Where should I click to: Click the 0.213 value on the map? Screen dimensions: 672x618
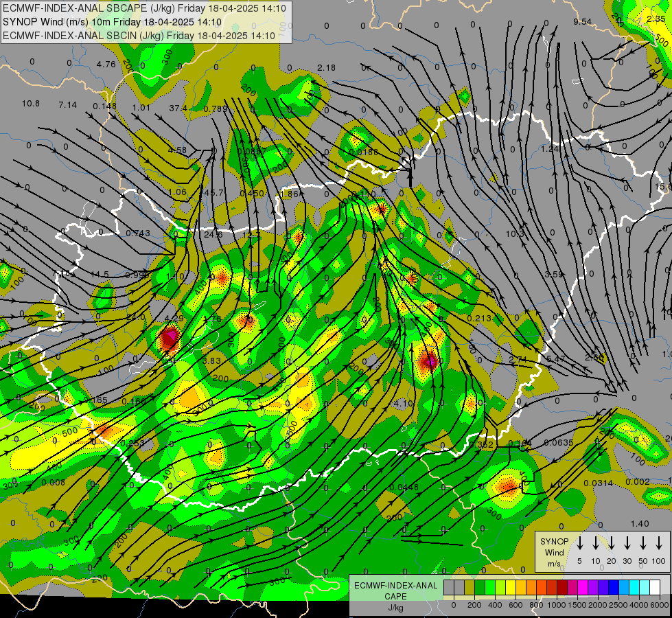[480, 318]
